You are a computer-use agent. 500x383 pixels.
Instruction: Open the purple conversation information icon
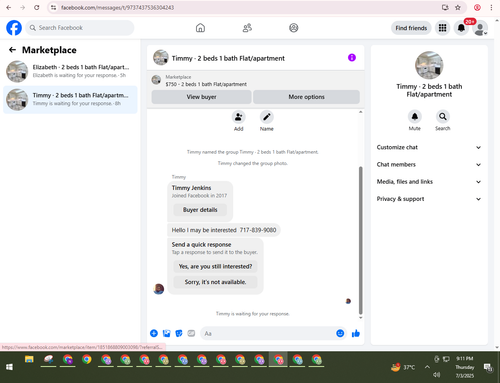tap(352, 58)
